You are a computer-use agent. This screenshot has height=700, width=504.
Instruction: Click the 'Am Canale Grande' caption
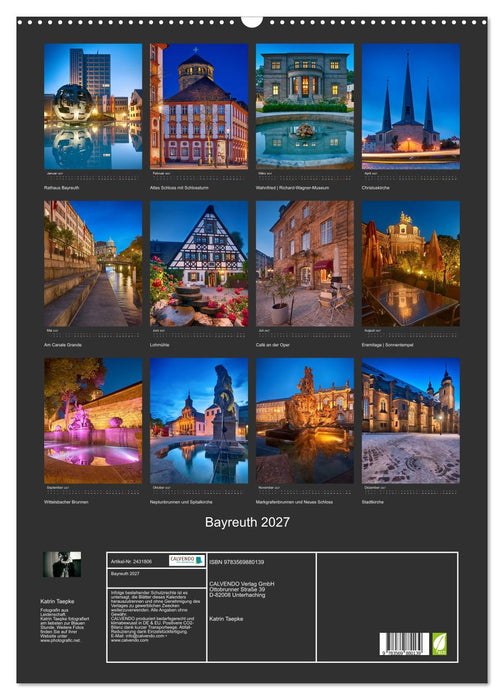coord(62,345)
